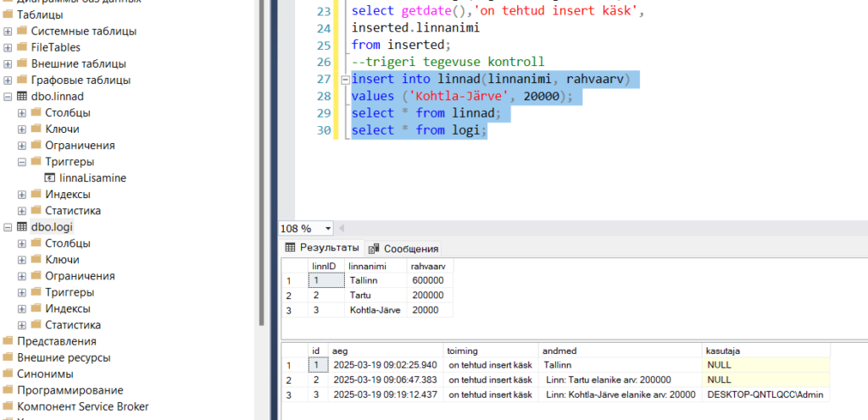This screenshot has width=868, height=420.
Task: Select the 20000 rahvaarv cell
Action: [x=430, y=310]
